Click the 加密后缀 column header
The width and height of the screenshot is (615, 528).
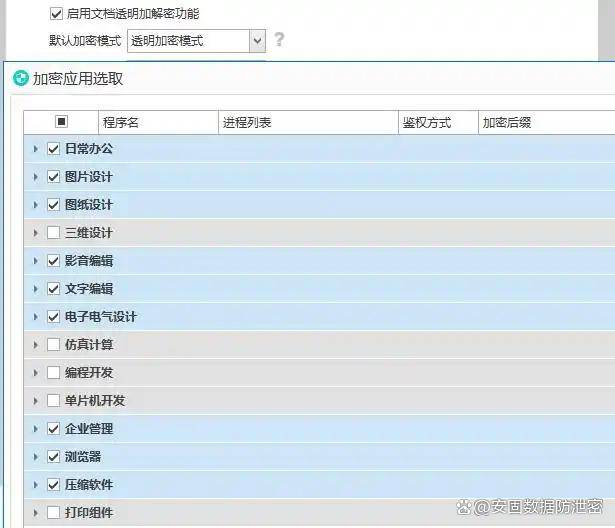[x=507, y=122]
